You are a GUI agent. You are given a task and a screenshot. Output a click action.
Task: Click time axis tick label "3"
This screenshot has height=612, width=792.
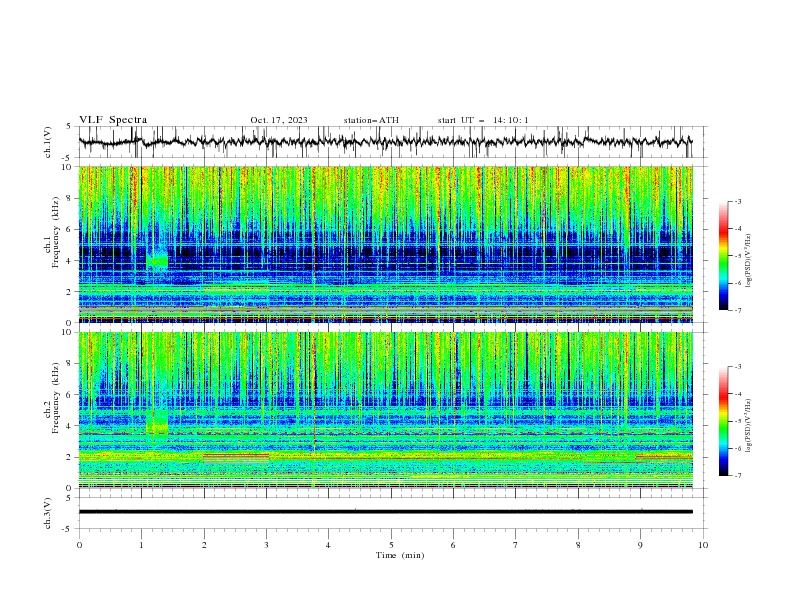click(x=266, y=545)
